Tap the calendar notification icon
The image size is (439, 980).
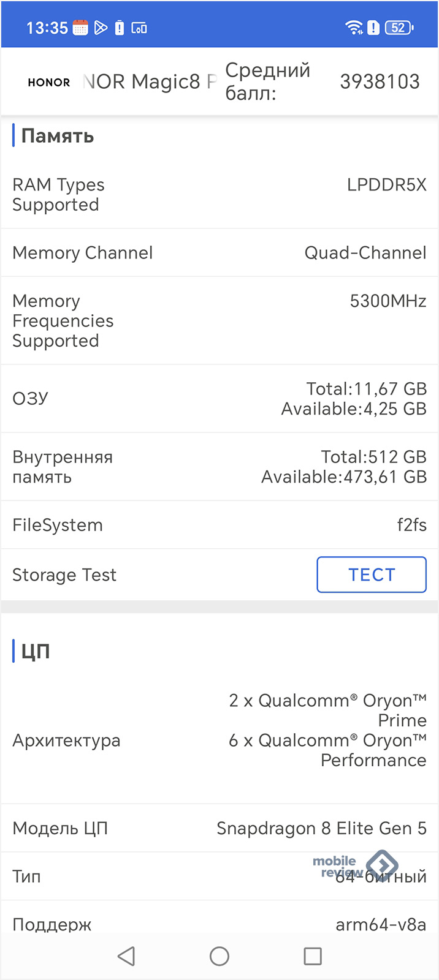click(80, 28)
